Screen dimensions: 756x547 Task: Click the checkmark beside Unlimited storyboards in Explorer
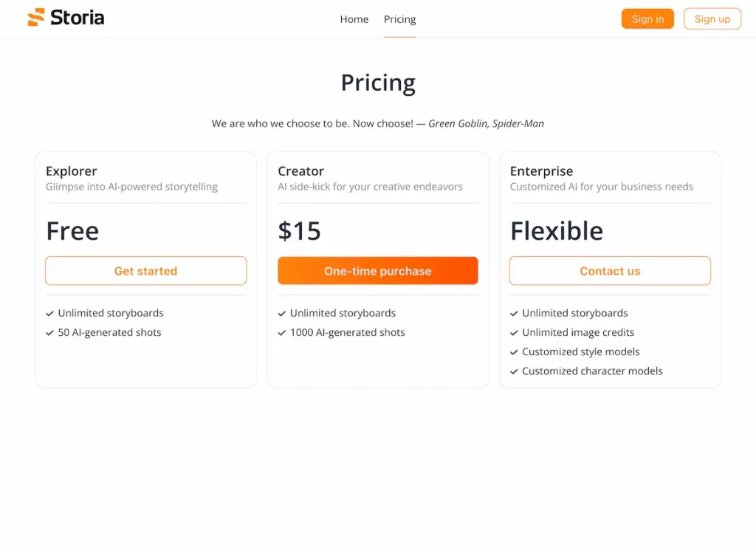(x=50, y=312)
